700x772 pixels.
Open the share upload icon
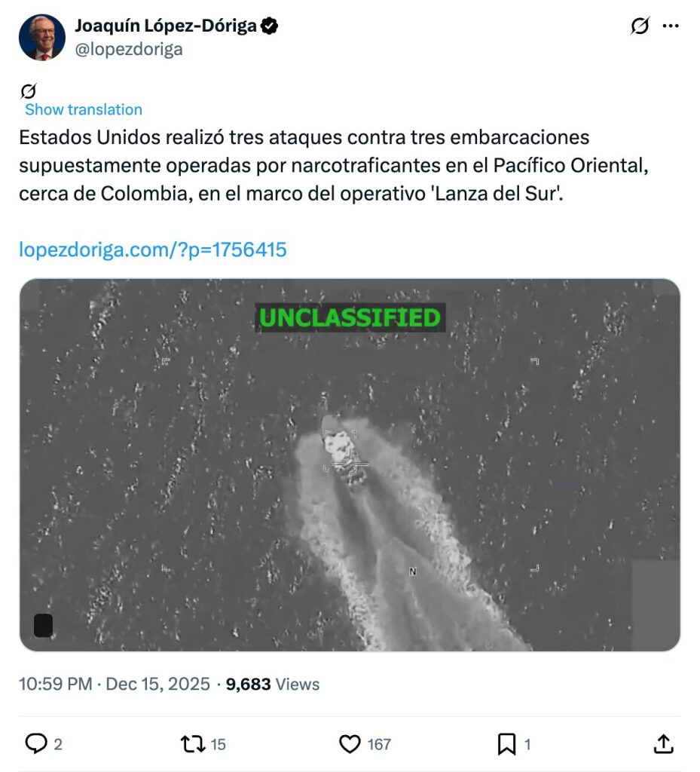[x=663, y=744]
